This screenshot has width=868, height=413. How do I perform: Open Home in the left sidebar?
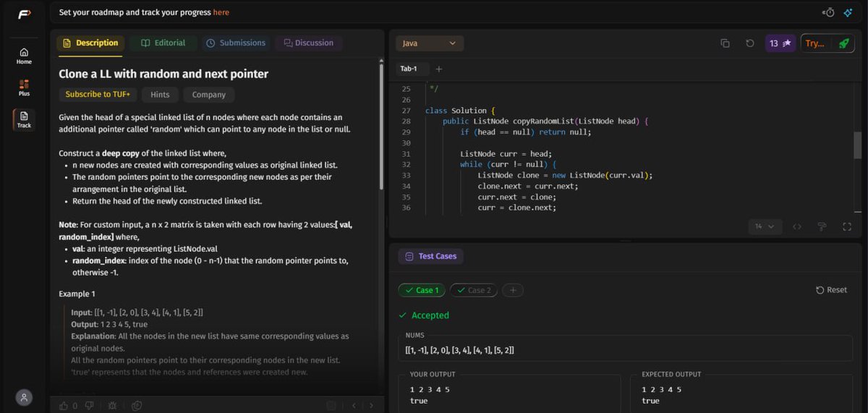[24, 56]
